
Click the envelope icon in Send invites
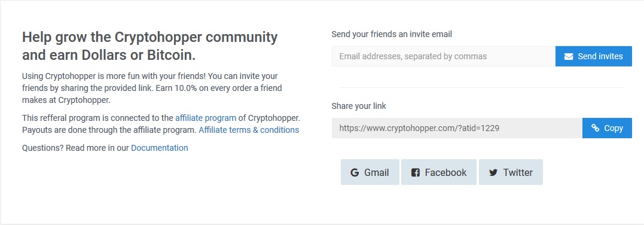569,56
